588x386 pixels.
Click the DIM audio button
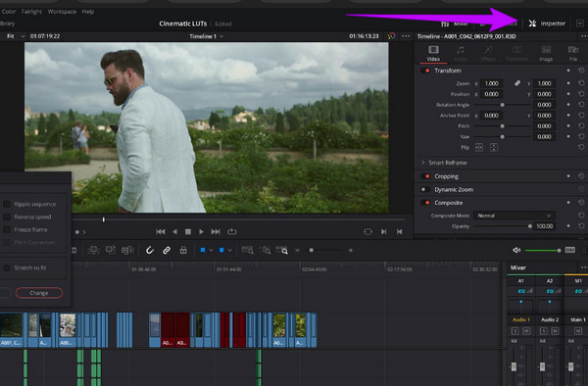click(x=570, y=250)
